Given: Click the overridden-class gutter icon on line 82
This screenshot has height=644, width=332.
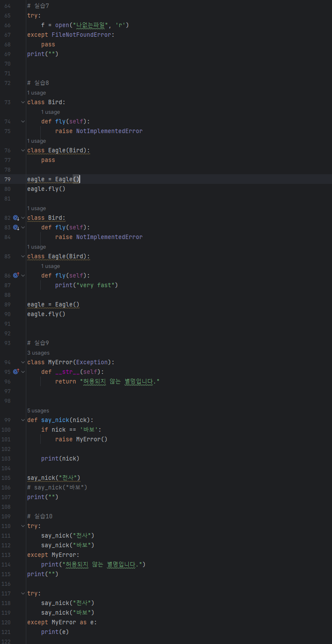Looking at the screenshot, I should (16, 218).
